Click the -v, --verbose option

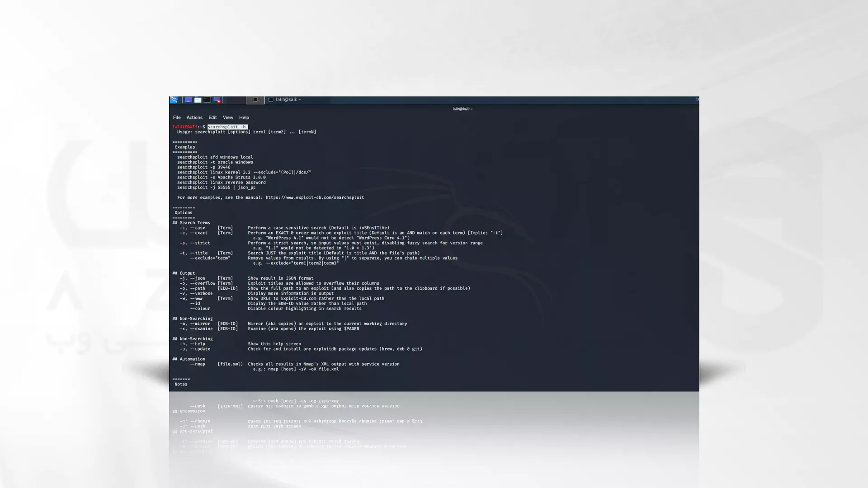(x=196, y=294)
